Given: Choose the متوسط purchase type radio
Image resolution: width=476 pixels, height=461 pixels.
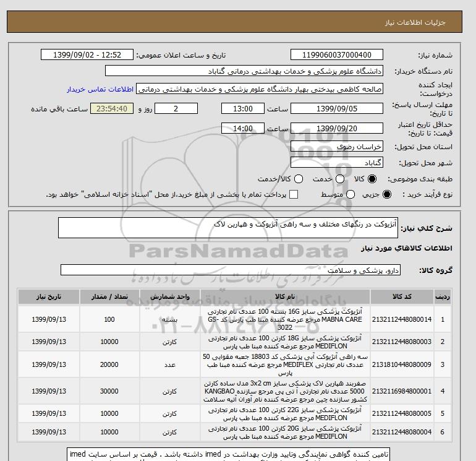Looking at the screenshot, I should click(x=351, y=194).
